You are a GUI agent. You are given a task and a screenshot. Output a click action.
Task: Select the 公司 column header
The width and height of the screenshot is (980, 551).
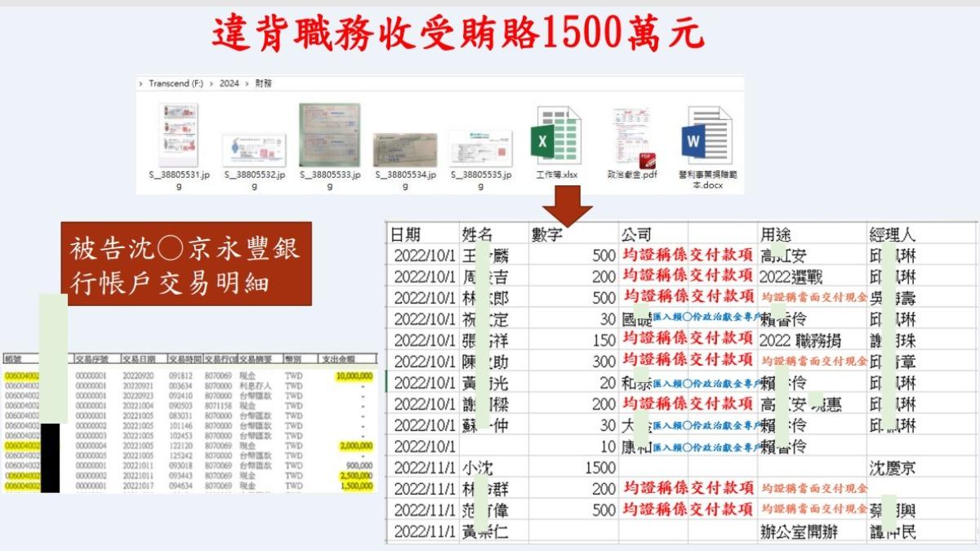pos(636,235)
